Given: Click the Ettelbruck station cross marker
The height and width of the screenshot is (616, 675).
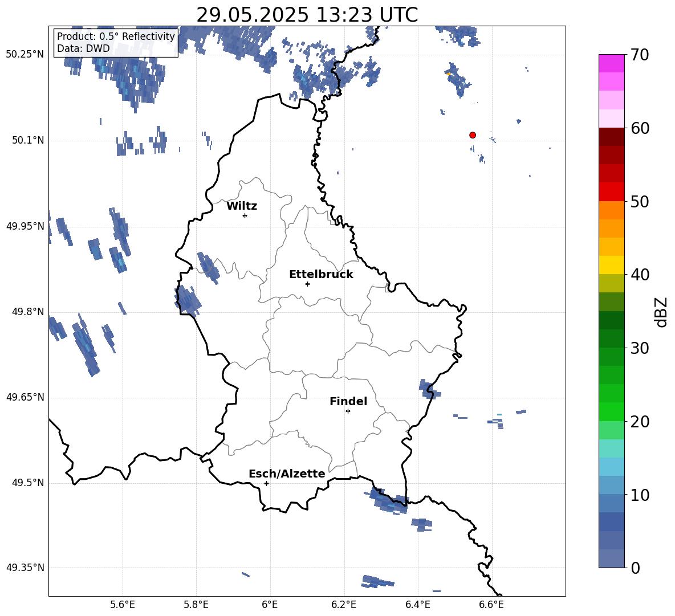Looking at the screenshot, I should [307, 284].
